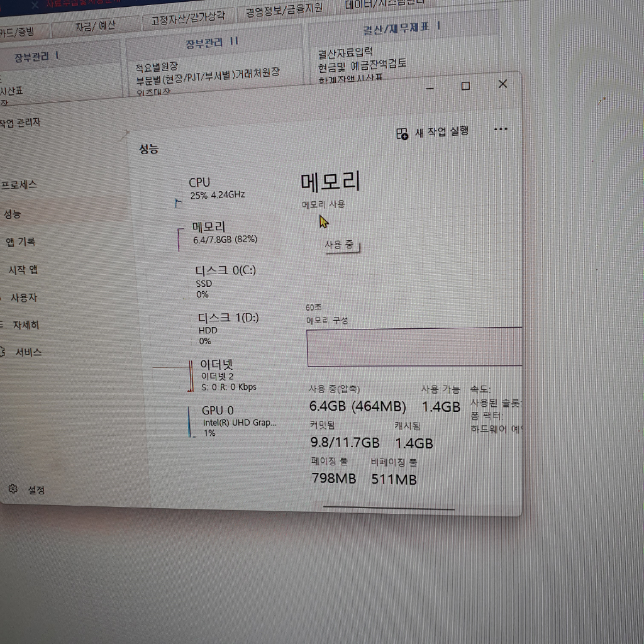Select 디스크 1(D:) HDD entry
The width and height of the screenshot is (644, 644).
pos(228,328)
